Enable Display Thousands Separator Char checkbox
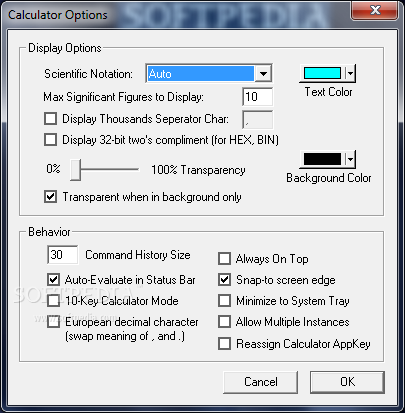Viewport: 405px width, 413px height. click(x=50, y=119)
